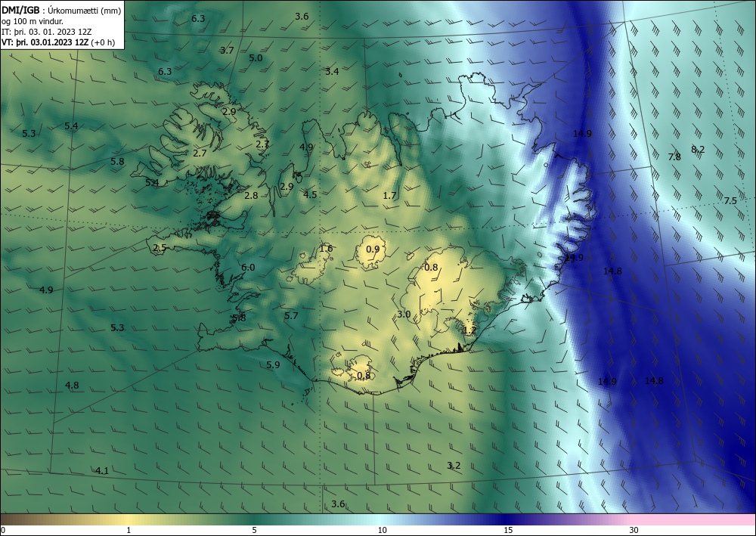Select the 8.2 value label
This screenshot has height=536, width=756.
[x=698, y=150]
